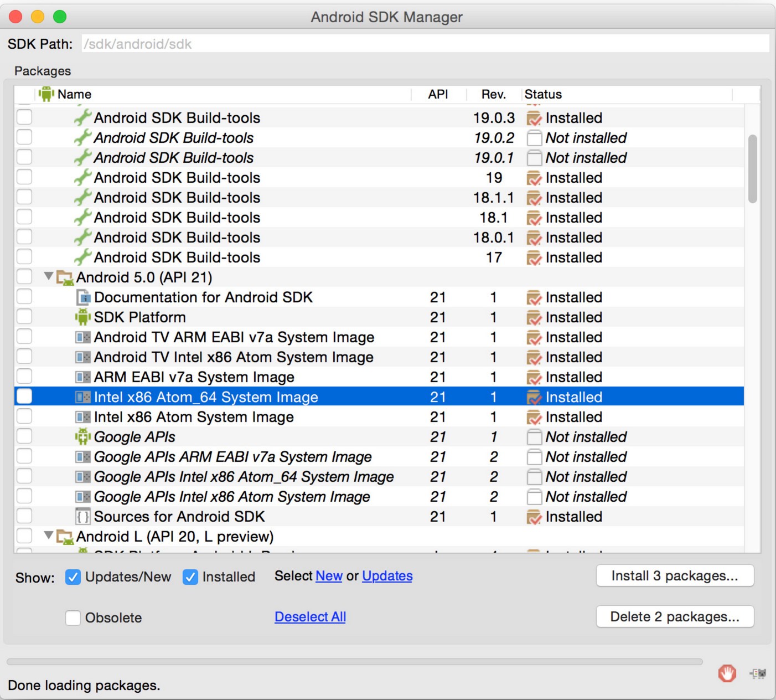Select Google APIs Intel x86 Atom System Image row

(379, 497)
